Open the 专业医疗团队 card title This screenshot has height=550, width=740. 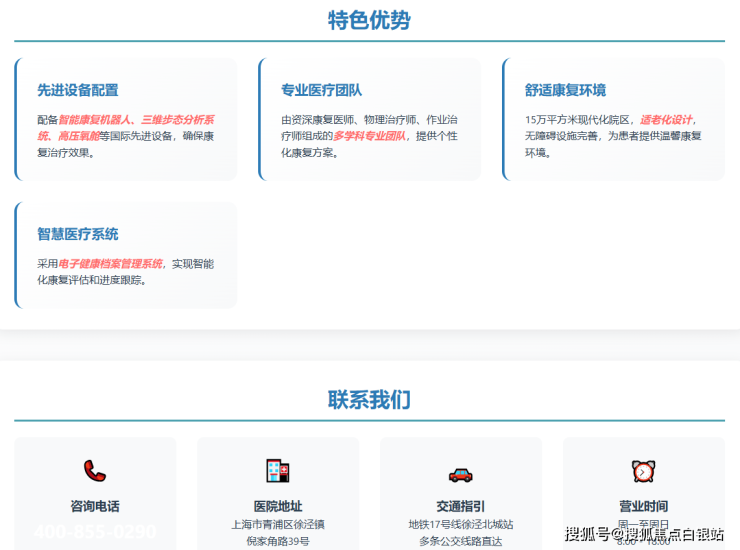point(322,90)
